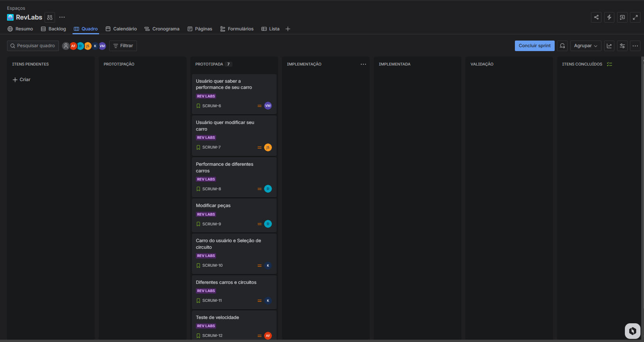Screen dimensions: 644x342
Task: Click the share icon in the header
Action: 596,17
